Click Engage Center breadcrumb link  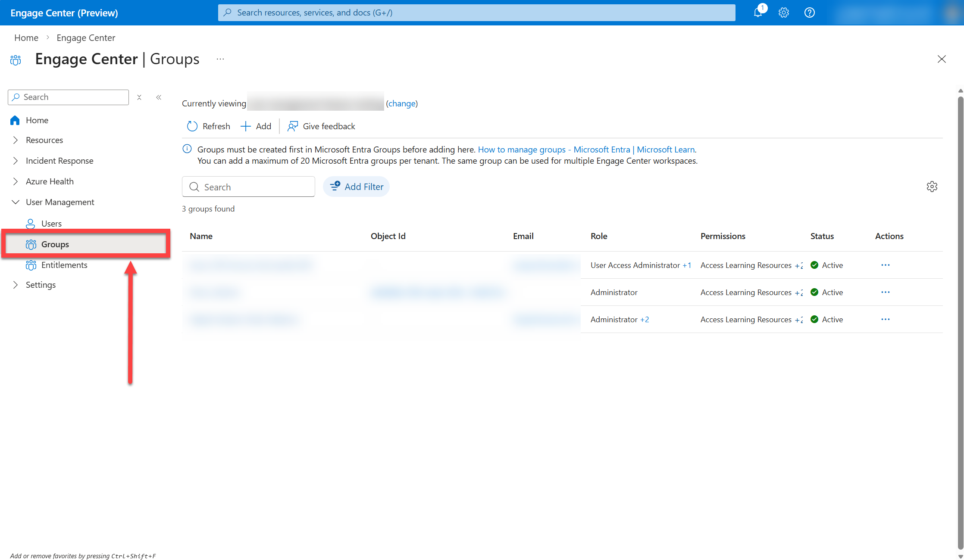[x=86, y=38]
